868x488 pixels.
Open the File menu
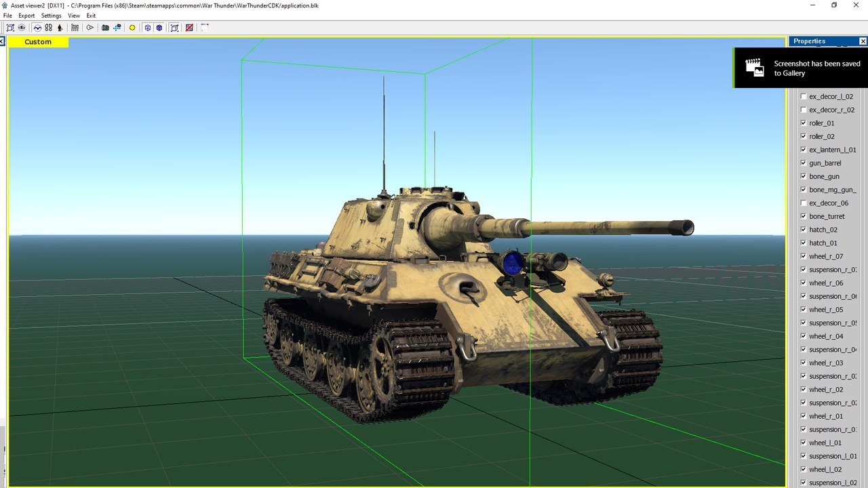coord(7,16)
